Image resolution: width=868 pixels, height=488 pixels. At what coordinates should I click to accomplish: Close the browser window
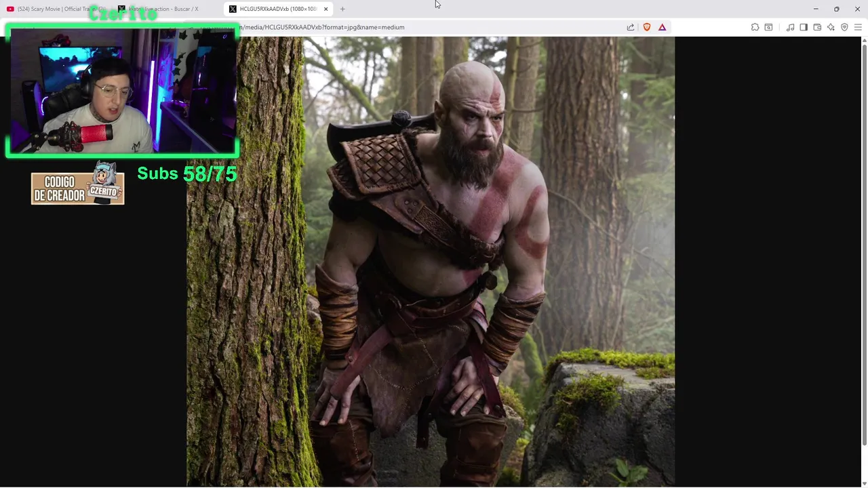point(857,9)
